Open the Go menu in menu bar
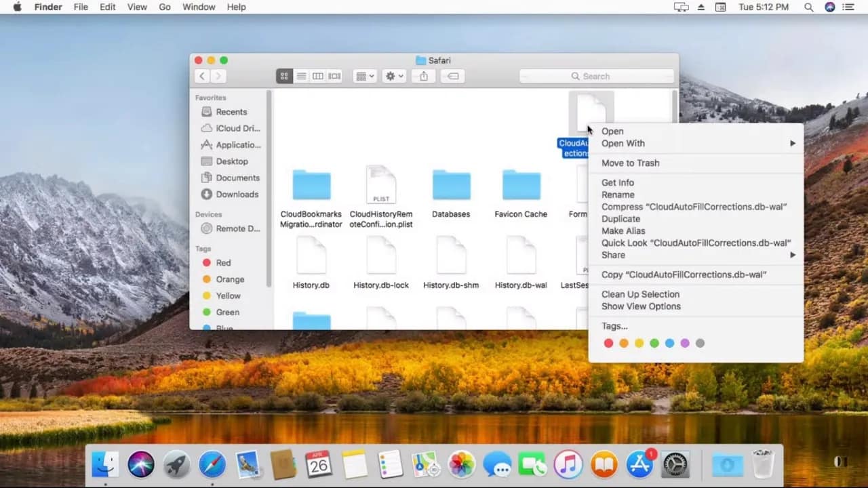 (x=164, y=7)
